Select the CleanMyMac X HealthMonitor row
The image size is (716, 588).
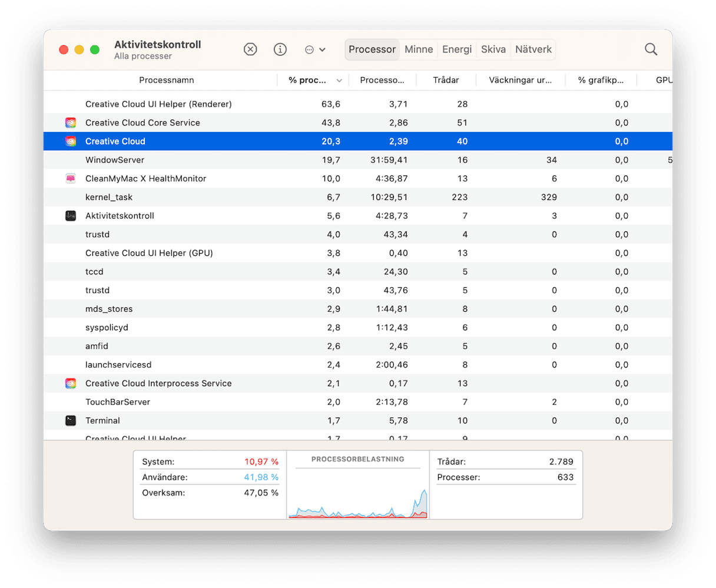coord(358,178)
